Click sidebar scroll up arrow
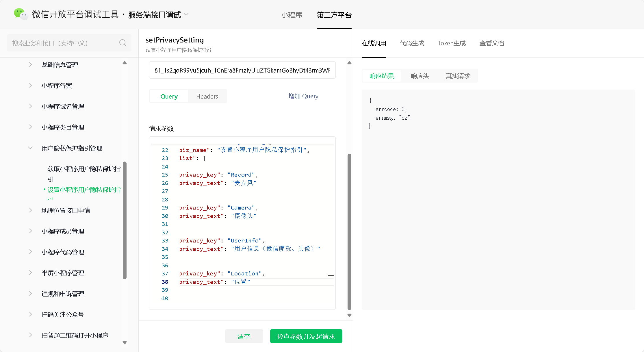Screen dimensions: 644x352 (x=125, y=63)
